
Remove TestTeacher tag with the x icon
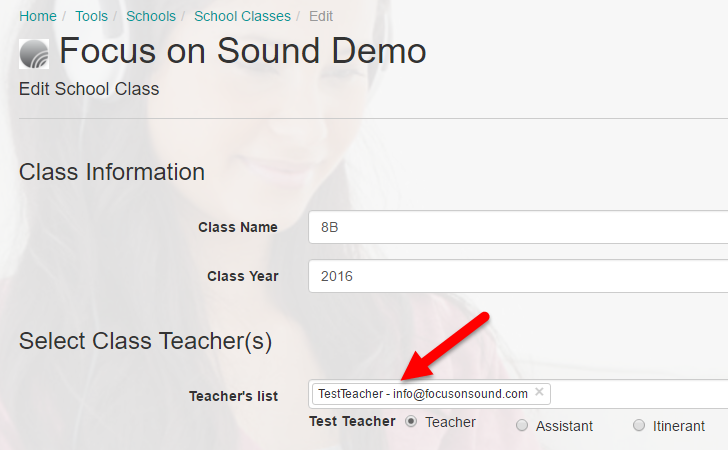point(539,392)
